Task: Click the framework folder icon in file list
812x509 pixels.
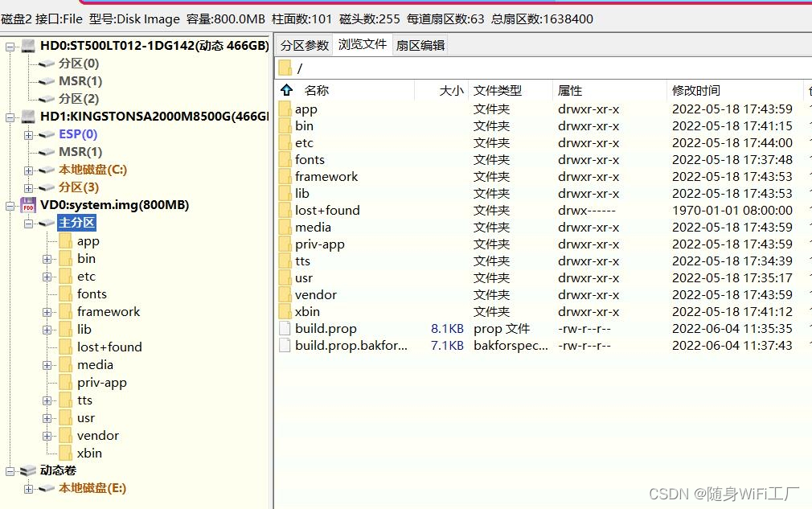Action: coord(285,177)
